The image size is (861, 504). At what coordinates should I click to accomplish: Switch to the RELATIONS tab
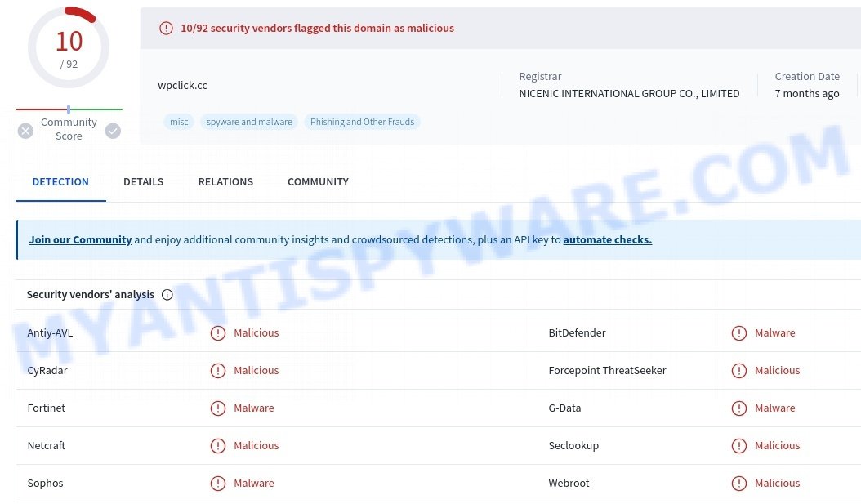[225, 181]
